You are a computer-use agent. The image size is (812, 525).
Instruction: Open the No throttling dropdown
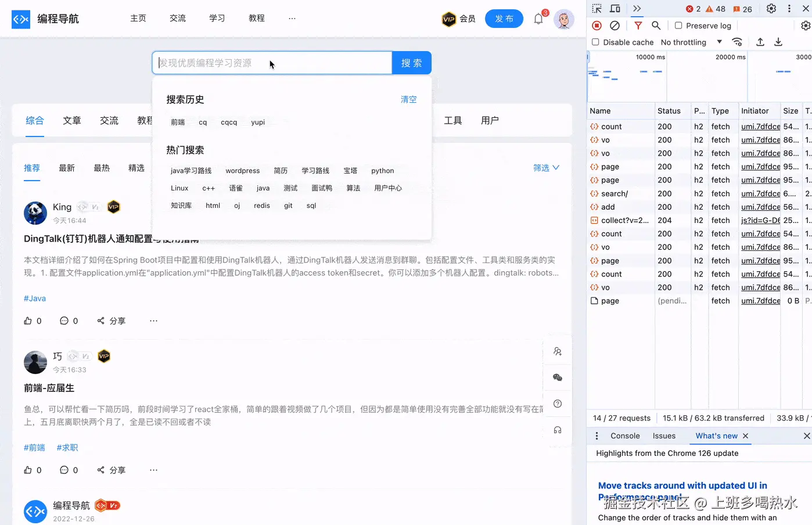pyautogui.click(x=691, y=42)
